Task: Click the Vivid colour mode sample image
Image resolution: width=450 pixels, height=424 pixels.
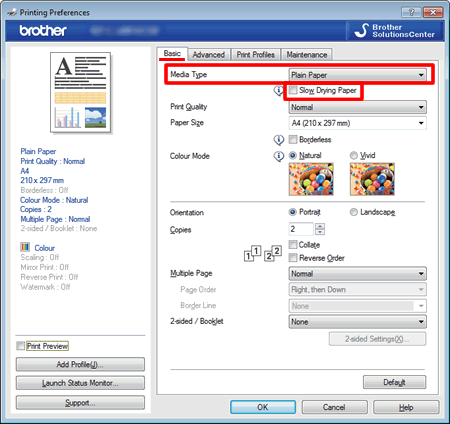Action: (372, 179)
